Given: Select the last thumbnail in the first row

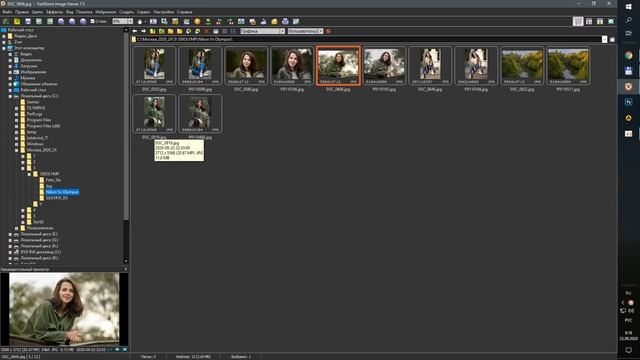Looking at the screenshot, I should (568, 66).
